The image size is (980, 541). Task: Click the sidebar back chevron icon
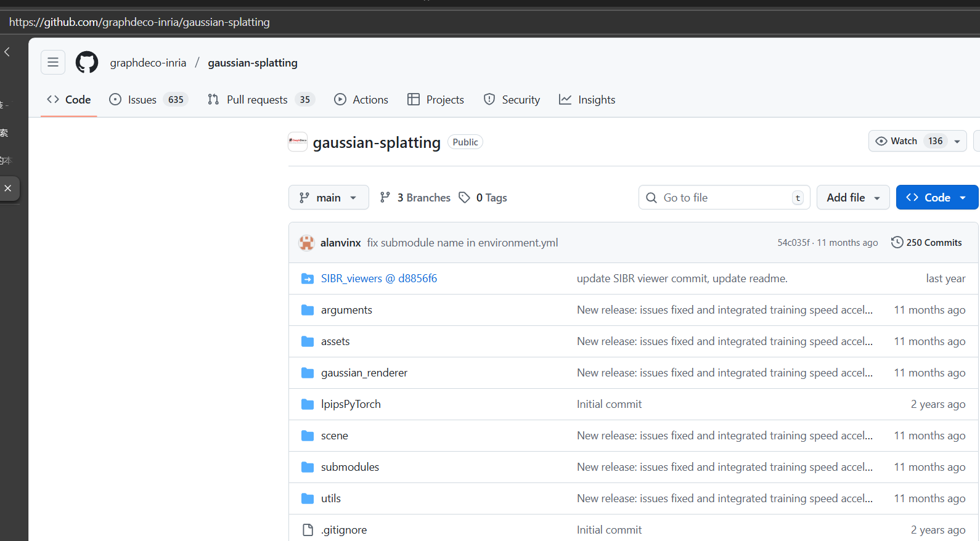[x=7, y=52]
